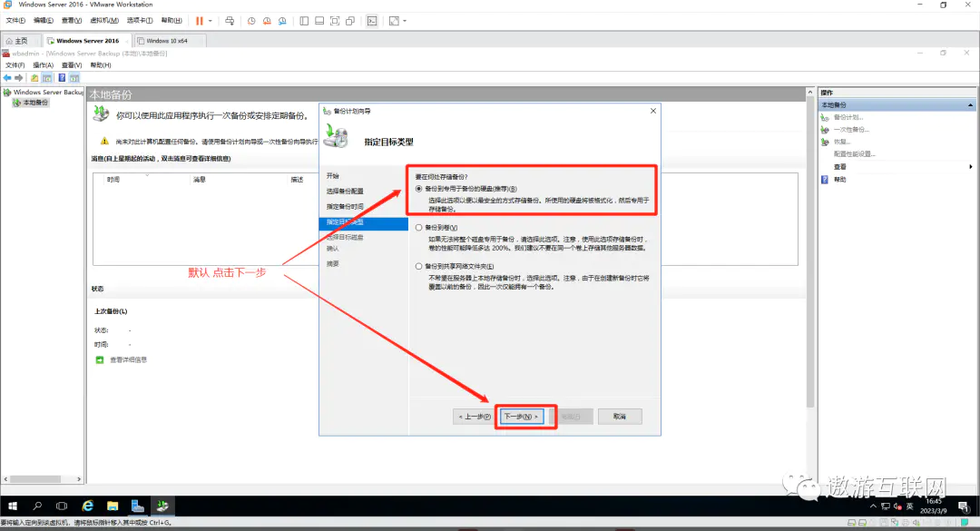Pause the virtual machine in VMware toolbar
This screenshot has height=531, width=980.
click(200, 21)
